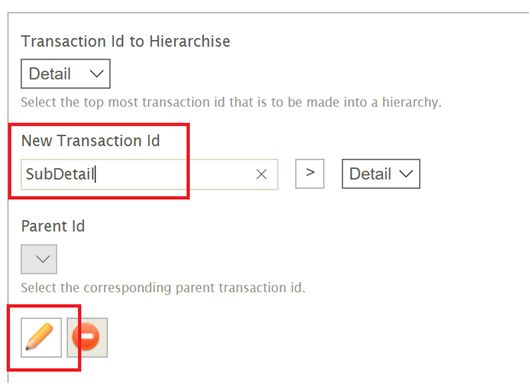
Task: Open the Detail dropdown beside the arrow button
Action: tap(381, 174)
